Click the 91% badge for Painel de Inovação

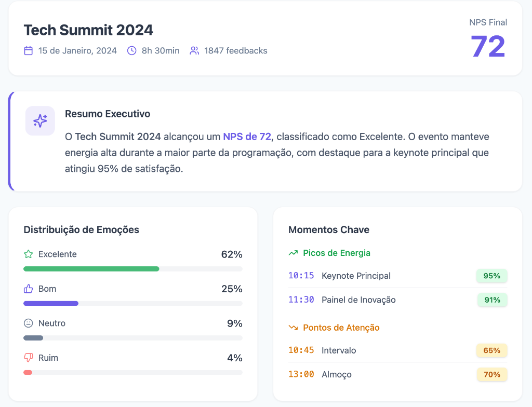pyautogui.click(x=493, y=300)
